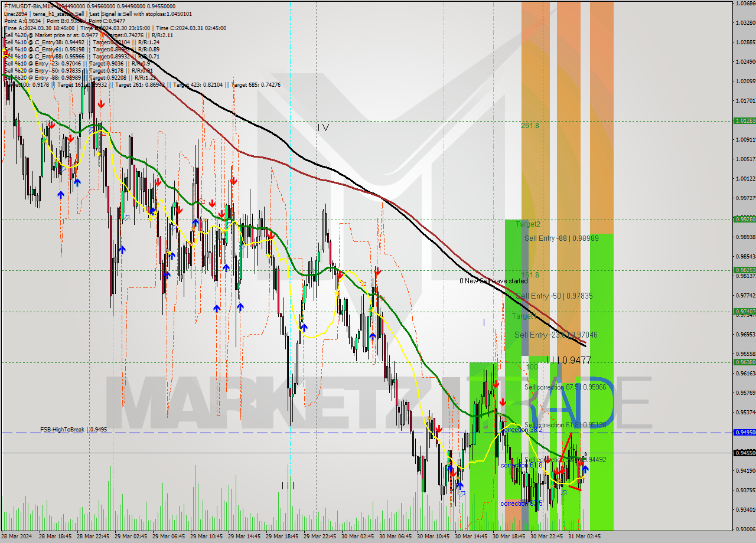756x543 pixels.
Task: Click the blue 'correction 61.8' label
Action: 521,465
